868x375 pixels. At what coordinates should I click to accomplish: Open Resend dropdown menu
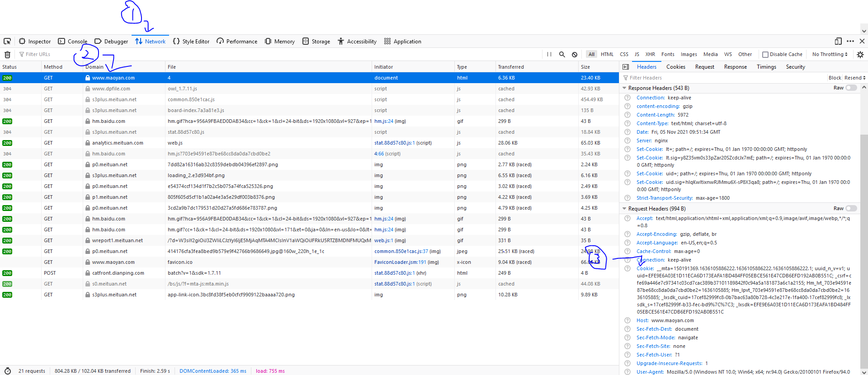click(x=854, y=78)
